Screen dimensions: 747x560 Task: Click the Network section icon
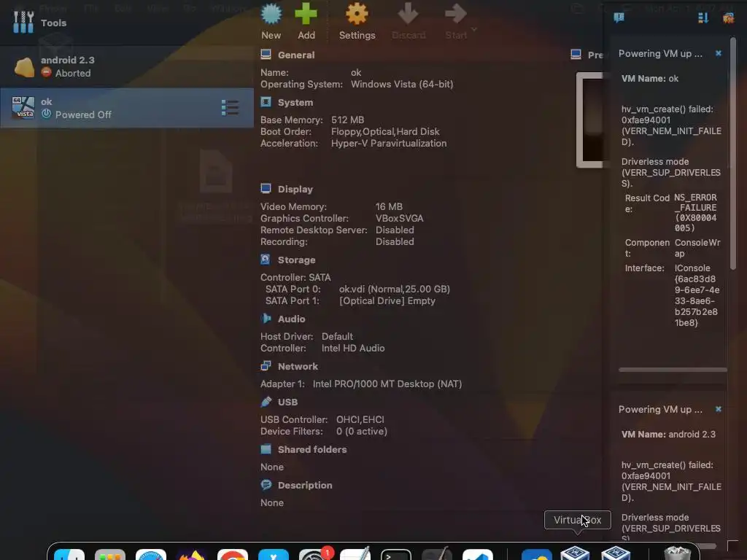coord(266,366)
